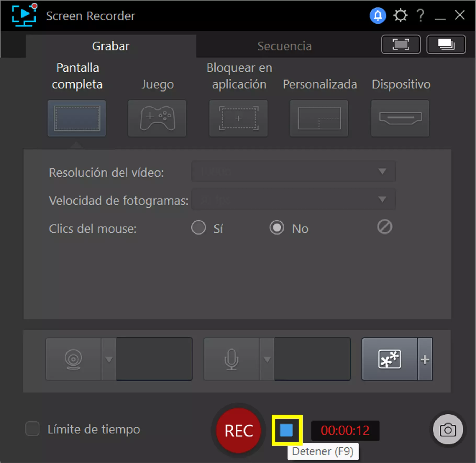Click the Clics del mouse label
This screenshot has width=476, height=463.
click(x=93, y=229)
